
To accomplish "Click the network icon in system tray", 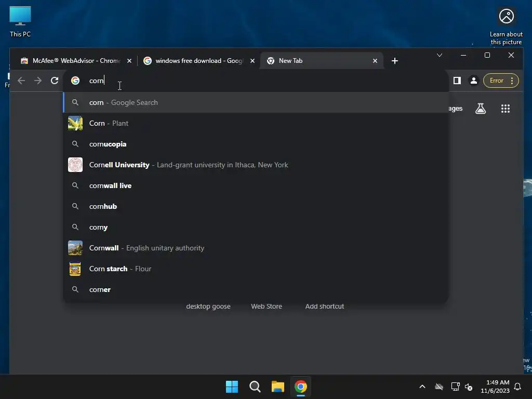I will pyautogui.click(x=455, y=387).
